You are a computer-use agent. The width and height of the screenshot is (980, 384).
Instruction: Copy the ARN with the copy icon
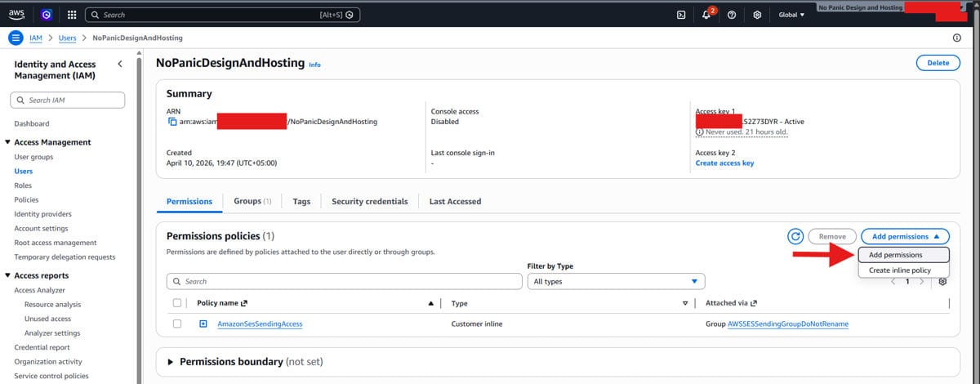pos(171,122)
